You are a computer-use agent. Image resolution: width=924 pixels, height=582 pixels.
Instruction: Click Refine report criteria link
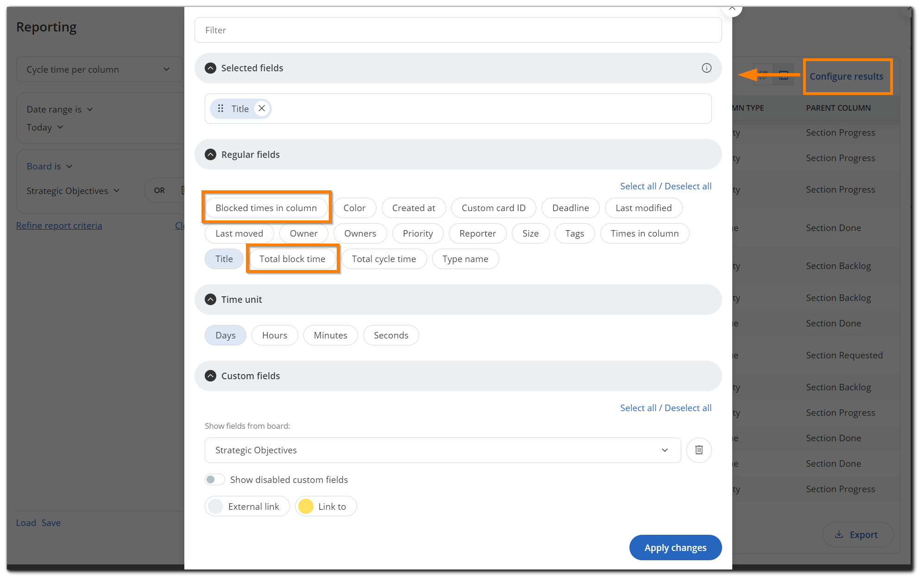[x=59, y=225]
